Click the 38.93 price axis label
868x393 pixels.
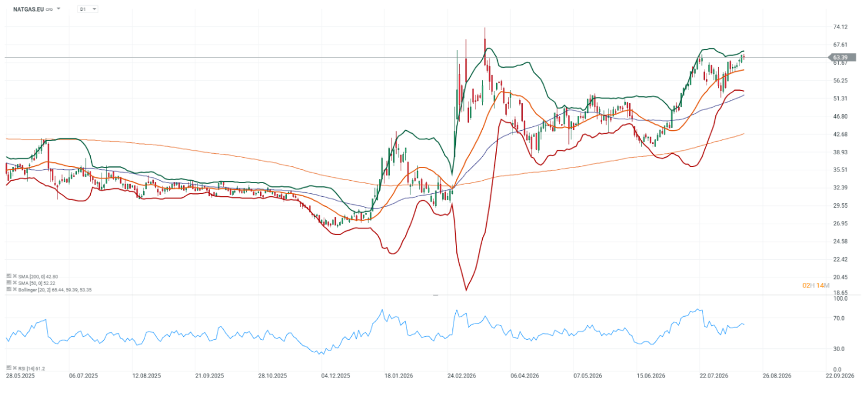click(x=840, y=152)
